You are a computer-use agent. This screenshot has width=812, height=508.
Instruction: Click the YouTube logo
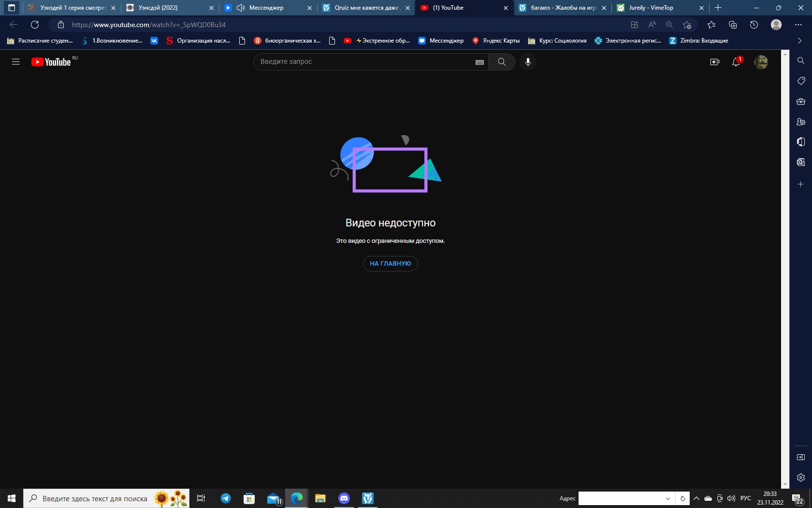pos(51,62)
